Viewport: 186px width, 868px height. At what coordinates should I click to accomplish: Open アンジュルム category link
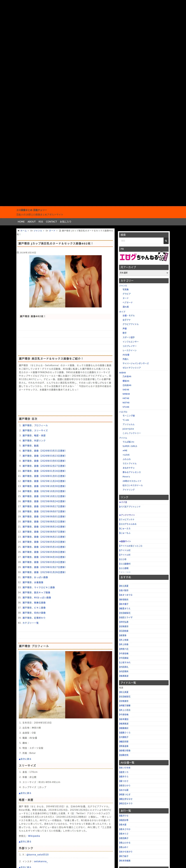point(129,425)
